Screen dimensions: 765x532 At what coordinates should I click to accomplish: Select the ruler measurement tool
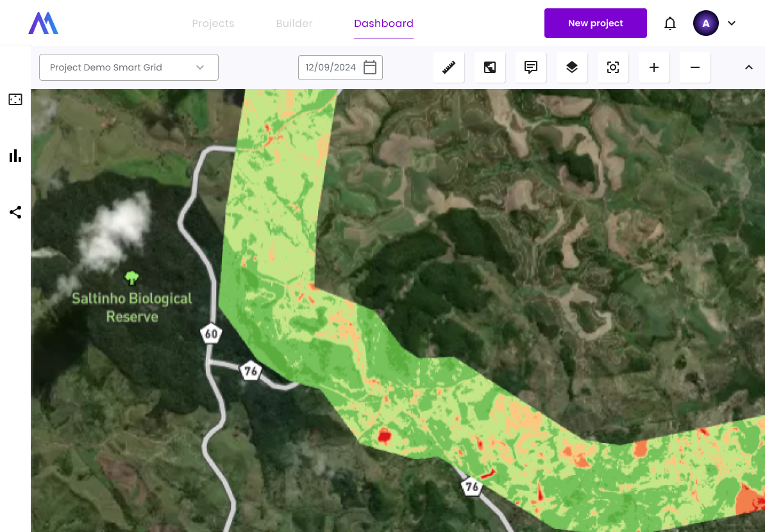pyautogui.click(x=449, y=67)
